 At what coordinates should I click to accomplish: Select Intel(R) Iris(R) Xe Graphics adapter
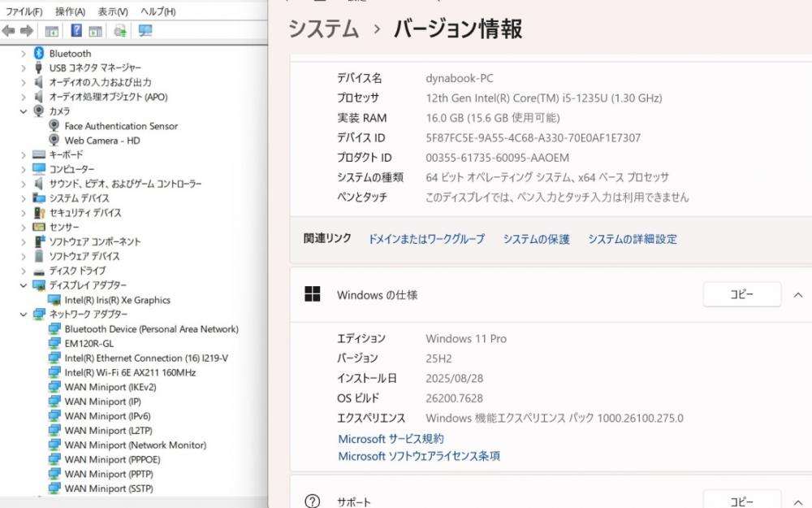click(117, 300)
